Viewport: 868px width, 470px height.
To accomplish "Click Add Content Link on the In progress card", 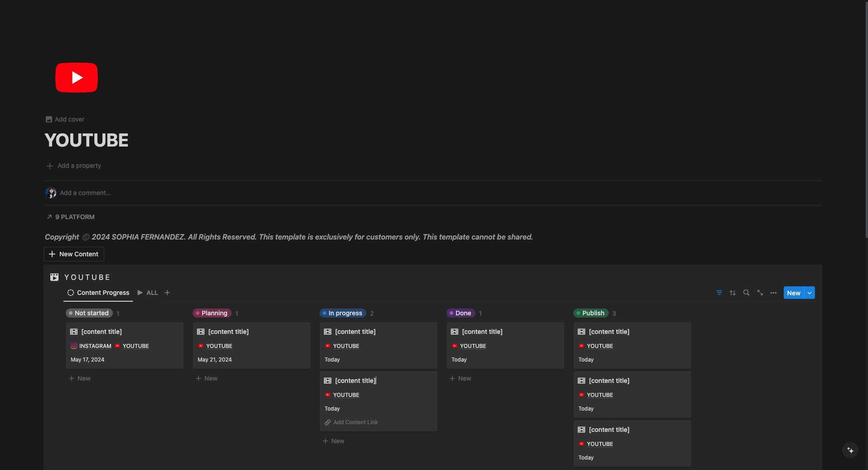I will tap(351, 422).
